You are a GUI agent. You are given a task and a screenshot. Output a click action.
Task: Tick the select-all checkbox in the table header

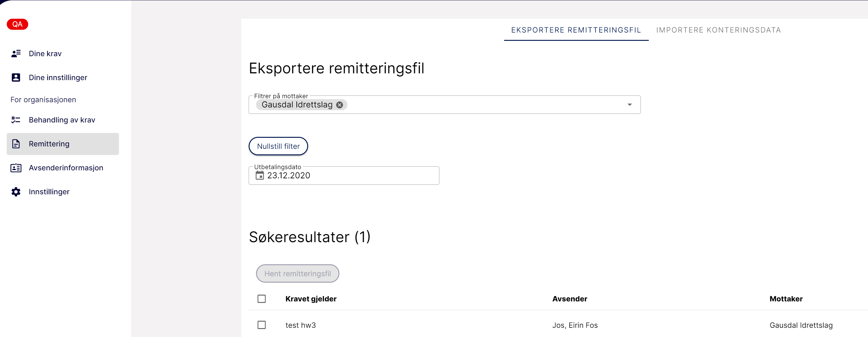262,299
